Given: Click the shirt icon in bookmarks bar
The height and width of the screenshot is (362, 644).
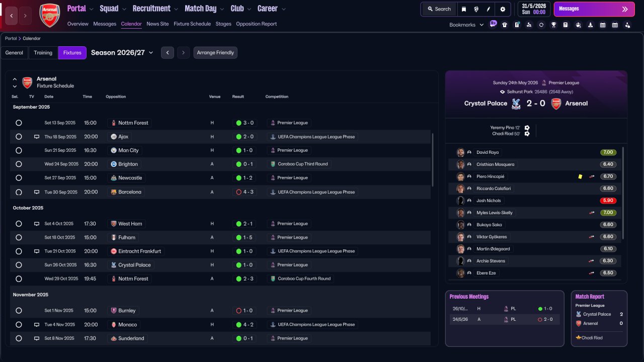Looking at the screenshot, I should pos(505,25).
